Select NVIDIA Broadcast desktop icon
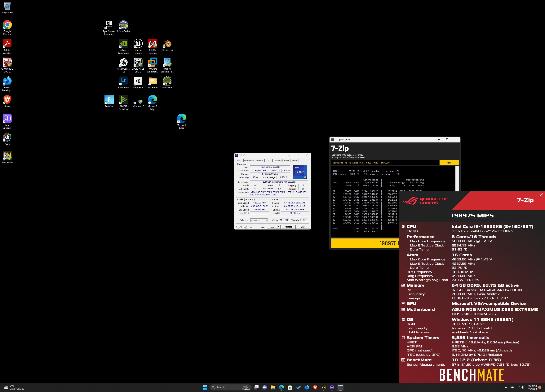This screenshot has width=545, height=392. tap(123, 103)
